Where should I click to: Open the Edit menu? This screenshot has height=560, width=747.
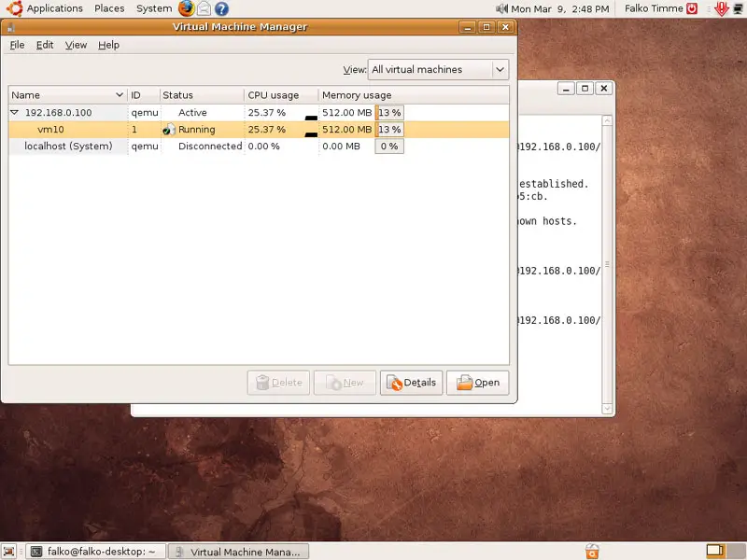45,45
